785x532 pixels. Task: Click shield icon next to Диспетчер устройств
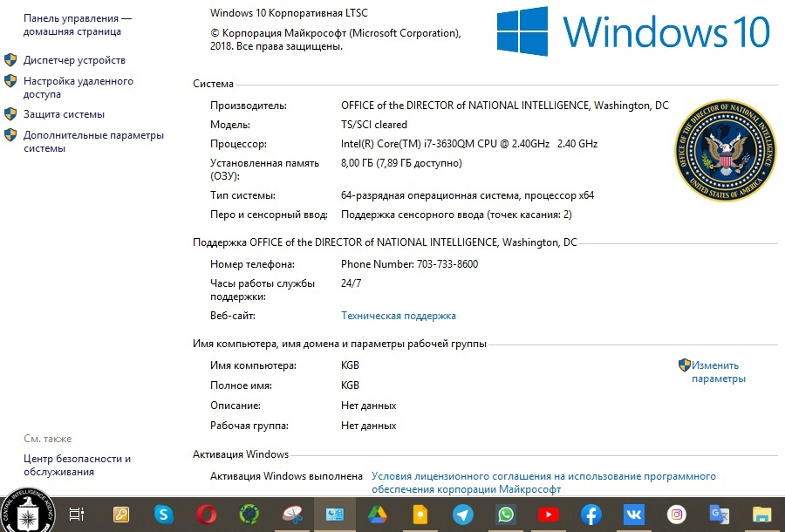pos(10,60)
